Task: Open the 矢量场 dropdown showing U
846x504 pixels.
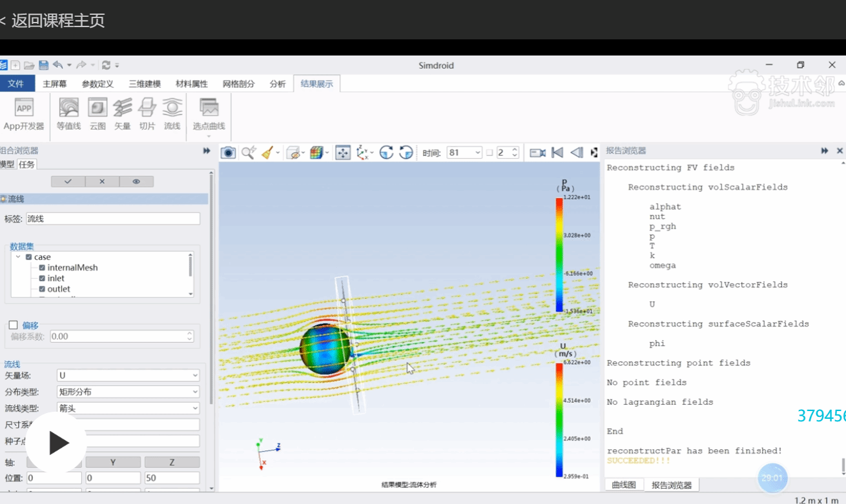Action: tap(128, 375)
